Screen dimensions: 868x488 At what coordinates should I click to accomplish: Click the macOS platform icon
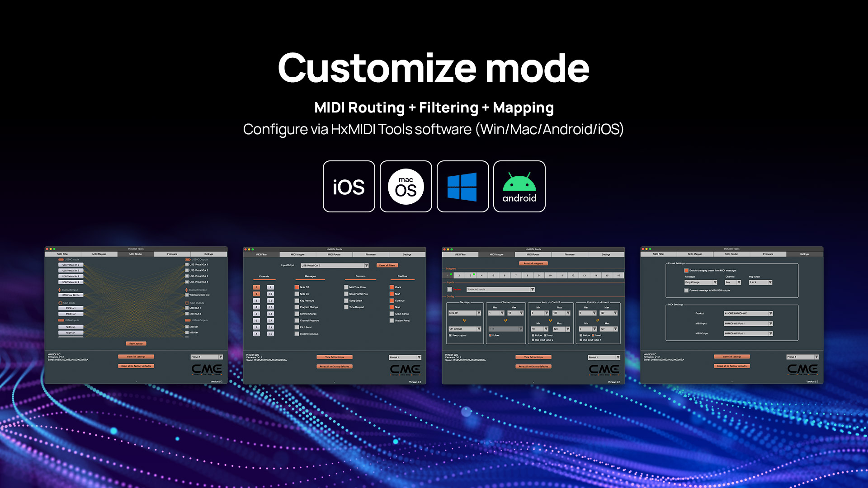(406, 187)
